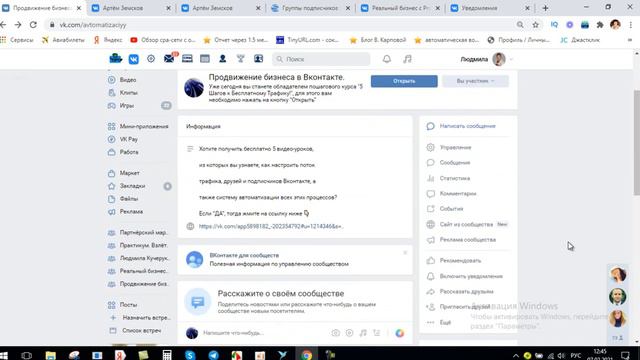Click the music icon in post box
Image resolution: width=640 pixels, height=360 pixels.
click(363, 333)
